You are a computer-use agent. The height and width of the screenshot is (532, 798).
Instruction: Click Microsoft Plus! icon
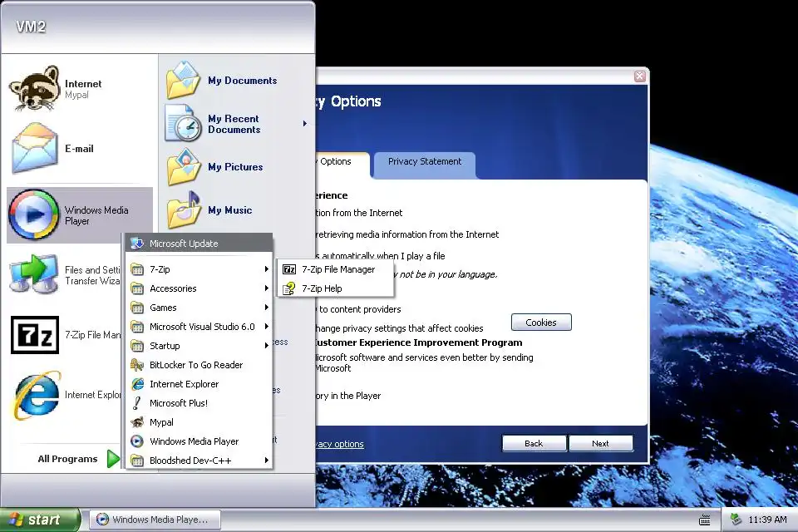[x=137, y=402]
